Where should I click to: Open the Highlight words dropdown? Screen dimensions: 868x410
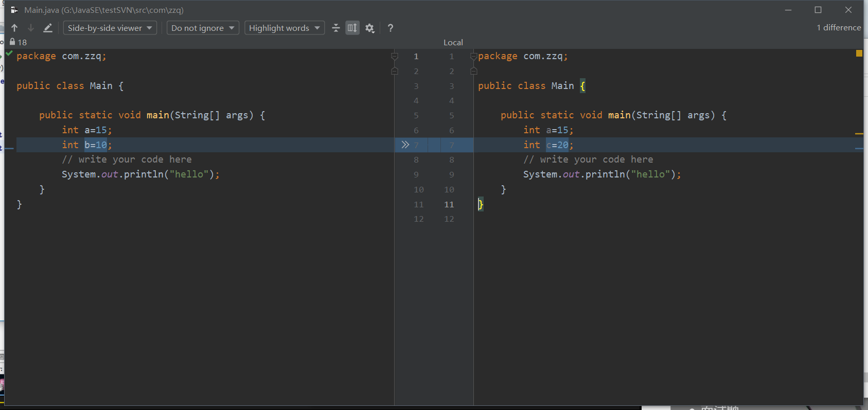[x=285, y=28]
